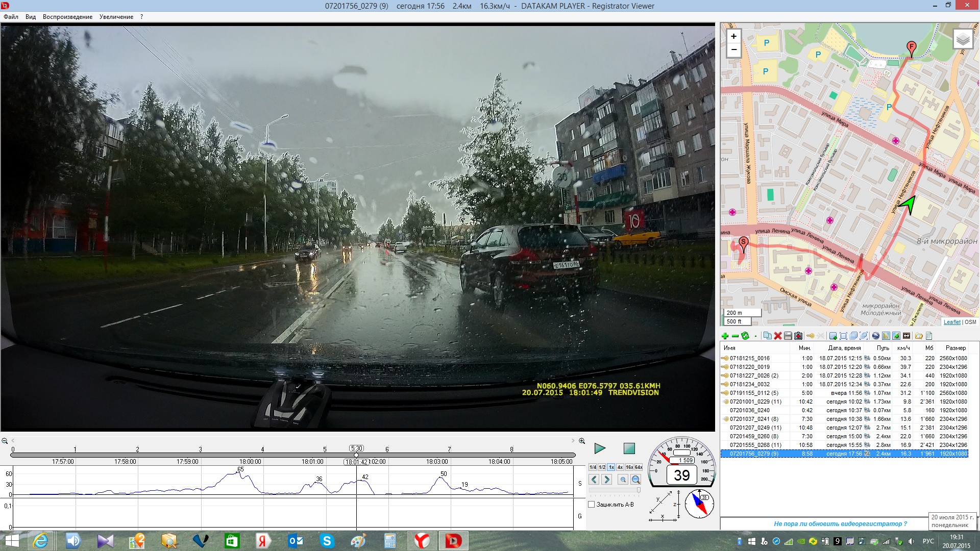Open the yellow folder icon in toolbar
The height and width of the screenshot is (551, 980).
919,336
